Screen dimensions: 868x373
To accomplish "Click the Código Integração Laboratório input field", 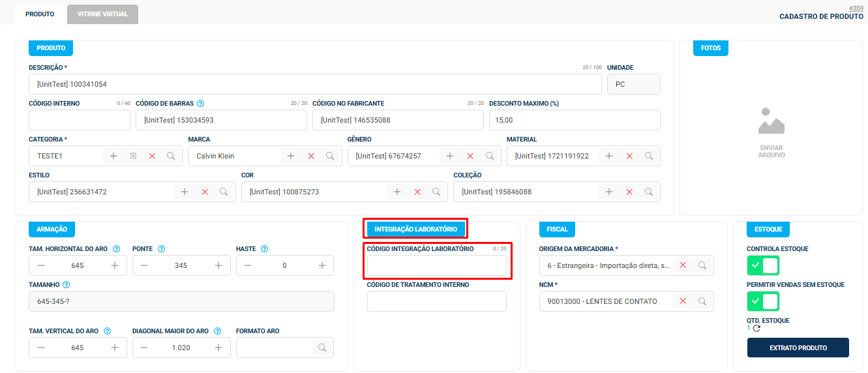I will coord(436,265).
